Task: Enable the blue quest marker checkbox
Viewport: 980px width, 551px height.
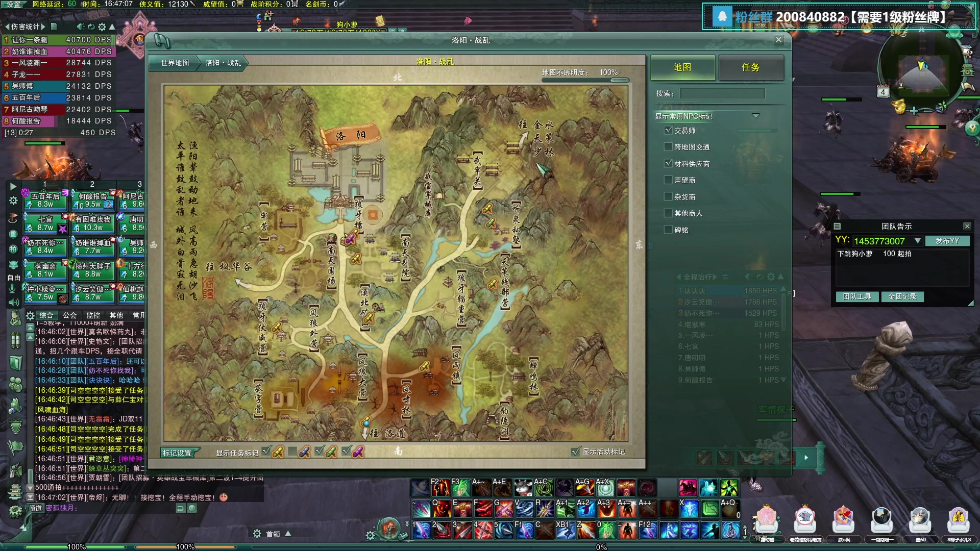Action: (292, 452)
